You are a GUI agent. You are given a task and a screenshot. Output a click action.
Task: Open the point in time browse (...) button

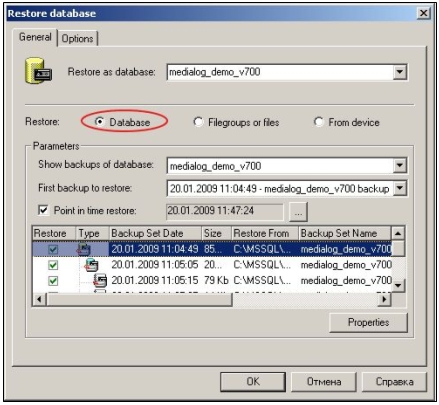pyautogui.click(x=298, y=212)
